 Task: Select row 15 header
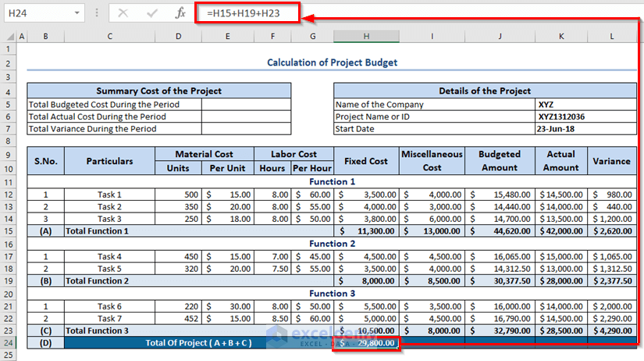8,231
